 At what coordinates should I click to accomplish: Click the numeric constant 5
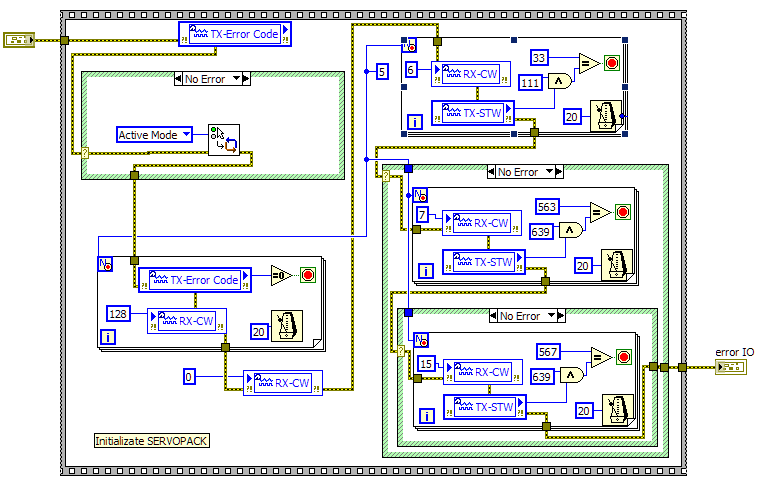[x=382, y=72]
